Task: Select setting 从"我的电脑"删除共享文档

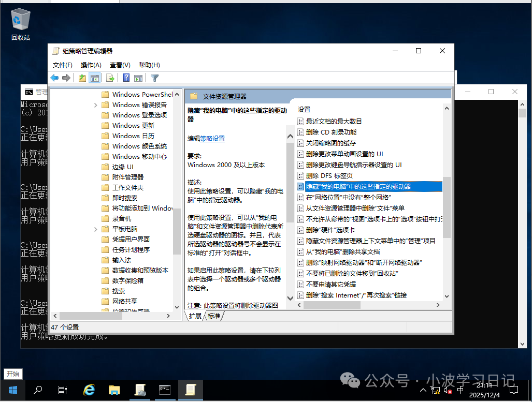Action: coord(343,252)
